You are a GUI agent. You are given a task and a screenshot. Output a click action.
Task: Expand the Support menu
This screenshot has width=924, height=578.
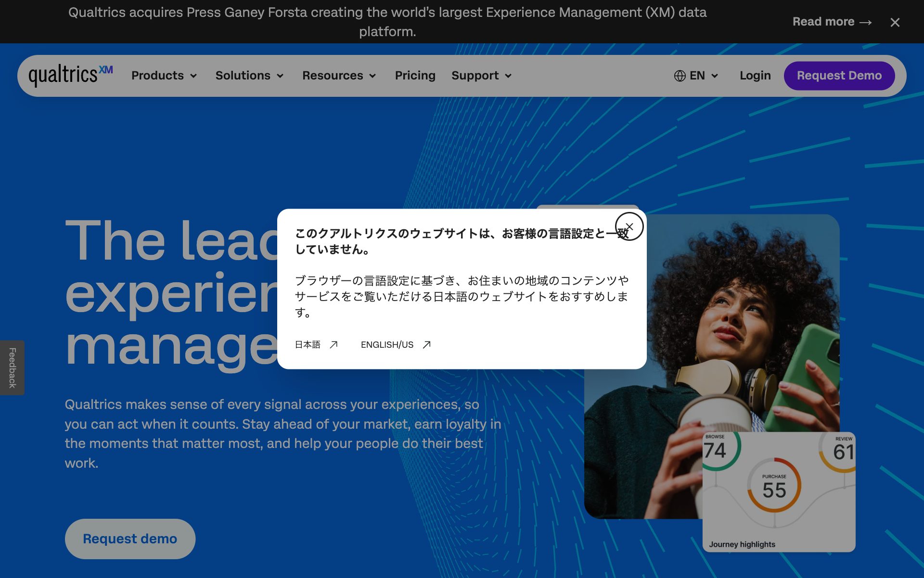pyautogui.click(x=481, y=76)
